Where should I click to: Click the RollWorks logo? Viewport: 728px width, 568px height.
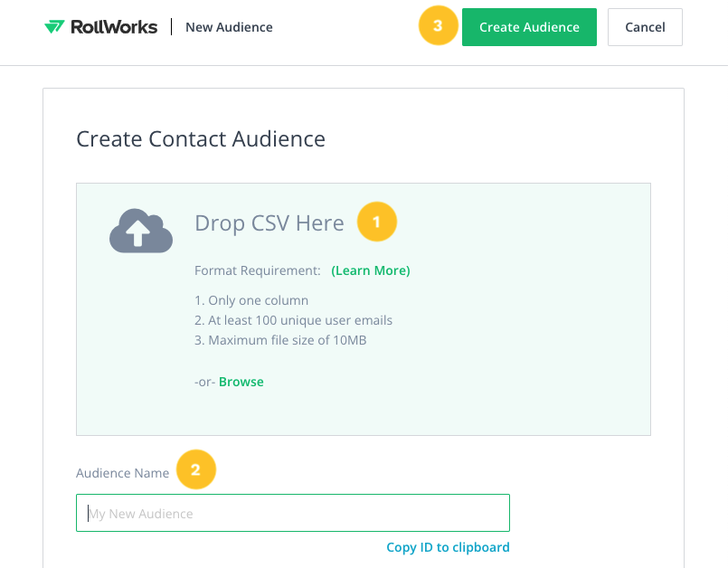[x=100, y=27]
